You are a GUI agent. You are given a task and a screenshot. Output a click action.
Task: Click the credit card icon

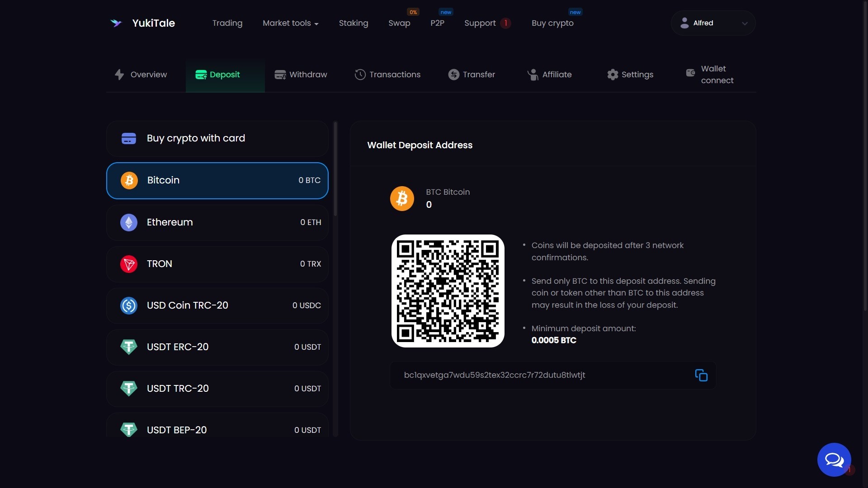point(129,138)
